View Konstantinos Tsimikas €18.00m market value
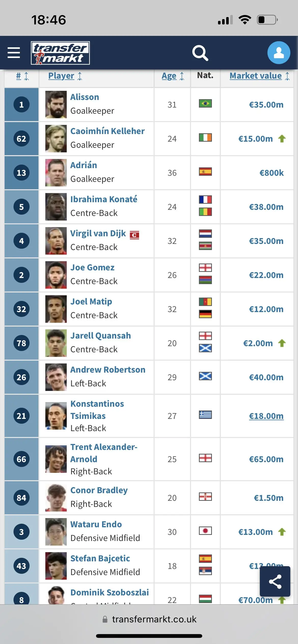 point(266,416)
